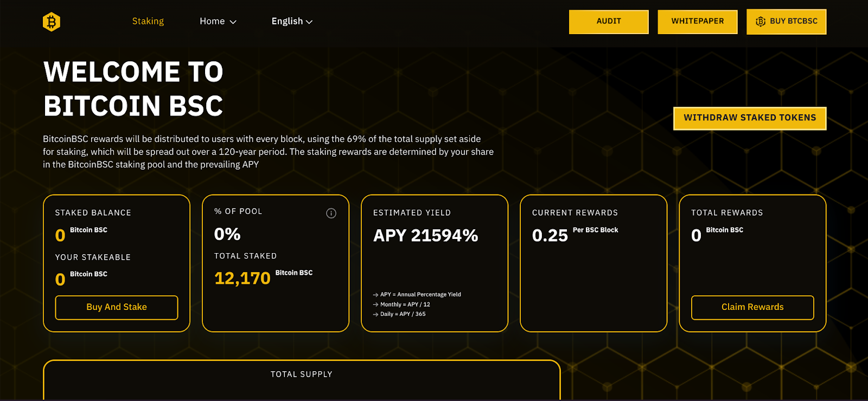Open the English language selector
This screenshot has height=401, width=868.
pos(292,21)
